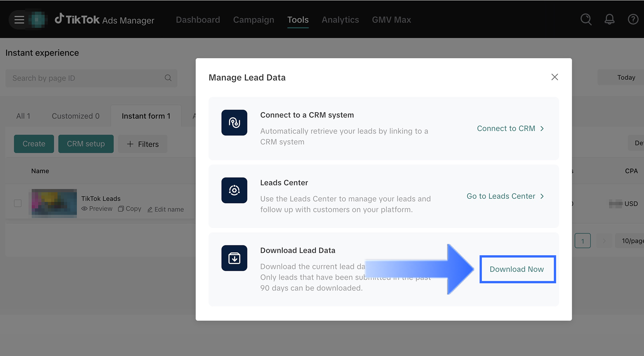
Task: Click the TikTok Ads Manager logo
Action: 105,20
